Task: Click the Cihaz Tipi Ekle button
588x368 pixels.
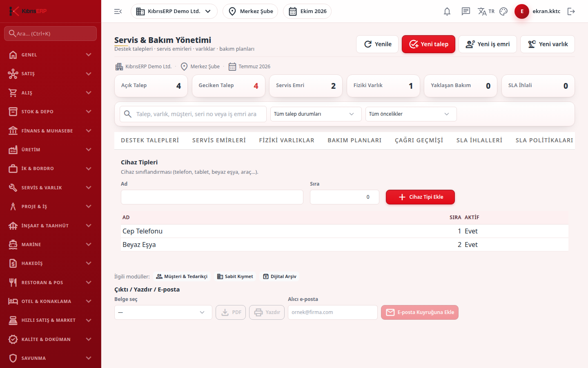Action: click(x=420, y=197)
